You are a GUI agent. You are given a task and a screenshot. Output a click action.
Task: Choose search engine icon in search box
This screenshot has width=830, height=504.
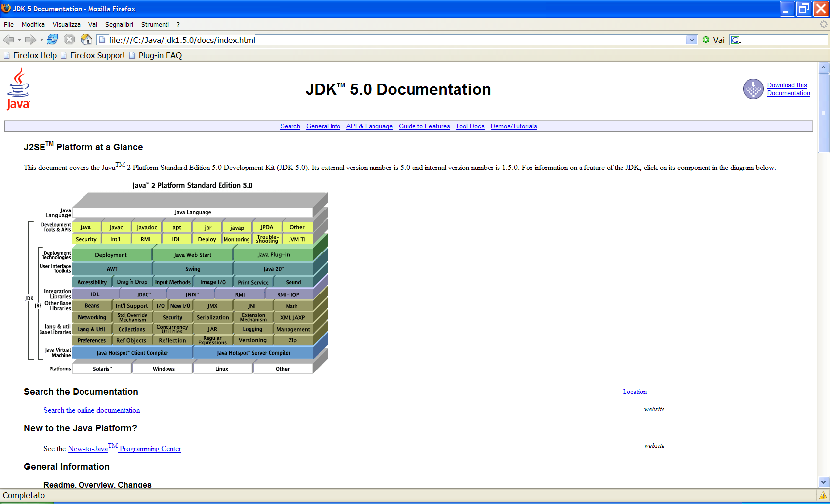736,40
